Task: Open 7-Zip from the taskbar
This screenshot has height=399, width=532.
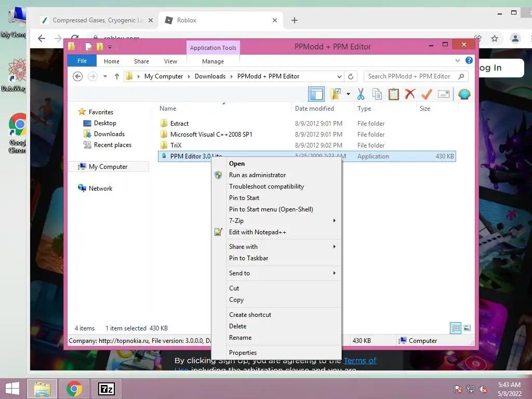Action: tap(106, 389)
